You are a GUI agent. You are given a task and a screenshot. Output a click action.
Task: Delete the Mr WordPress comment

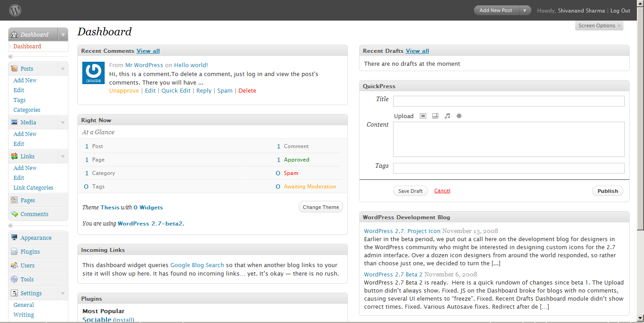tap(247, 90)
